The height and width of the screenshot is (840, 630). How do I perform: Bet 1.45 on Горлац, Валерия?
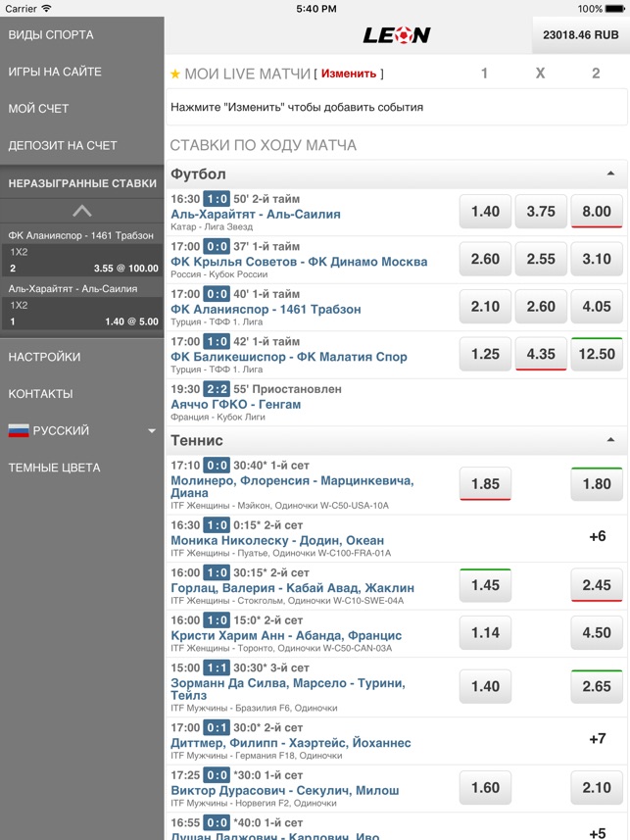pos(485,585)
